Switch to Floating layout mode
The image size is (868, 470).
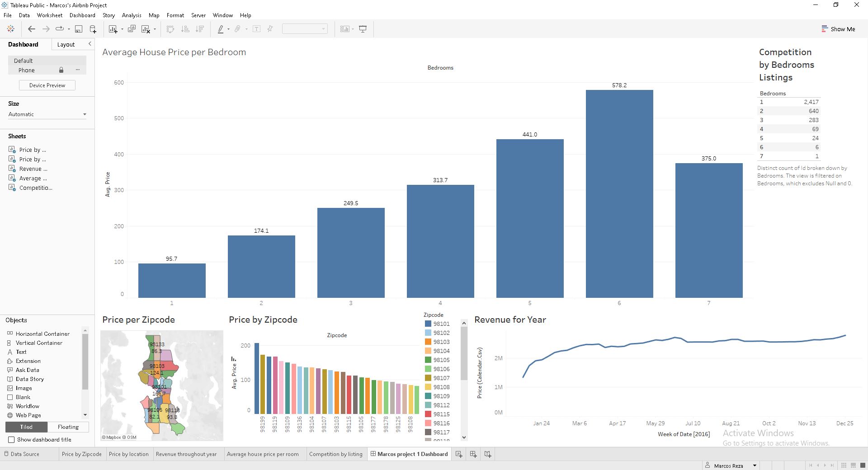tap(68, 427)
